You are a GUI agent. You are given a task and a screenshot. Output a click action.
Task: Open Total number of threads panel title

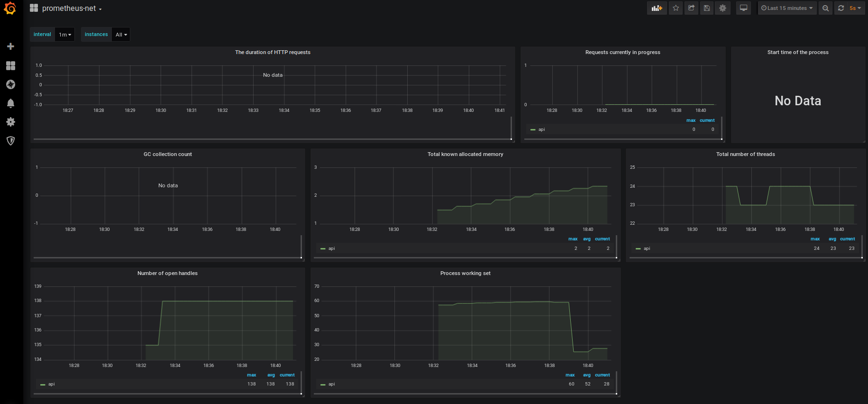coord(745,154)
